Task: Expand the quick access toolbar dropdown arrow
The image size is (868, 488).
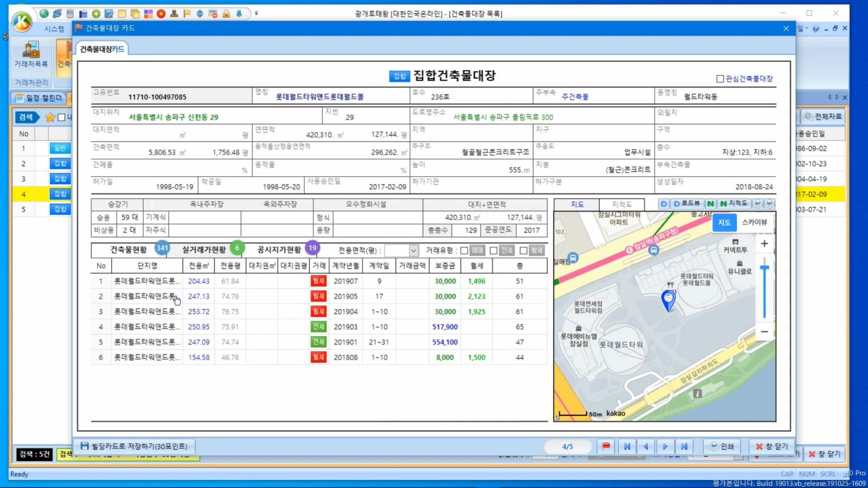Action: click(257, 14)
